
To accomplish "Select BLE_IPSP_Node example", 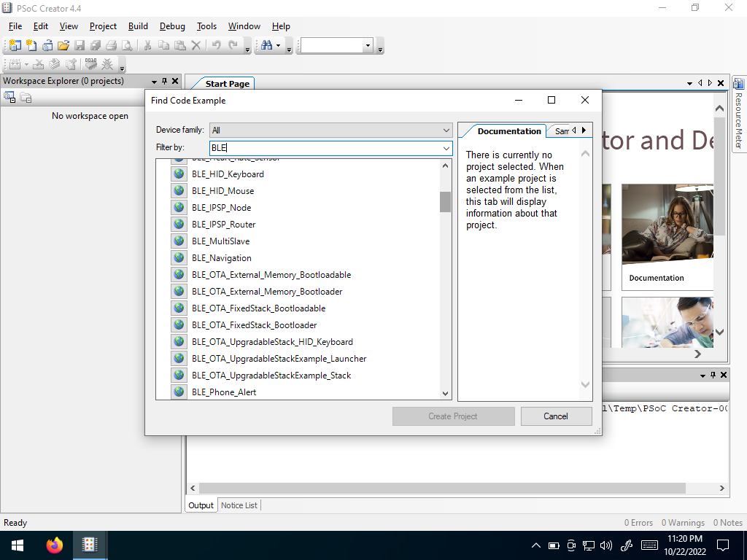I will click(222, 208).
